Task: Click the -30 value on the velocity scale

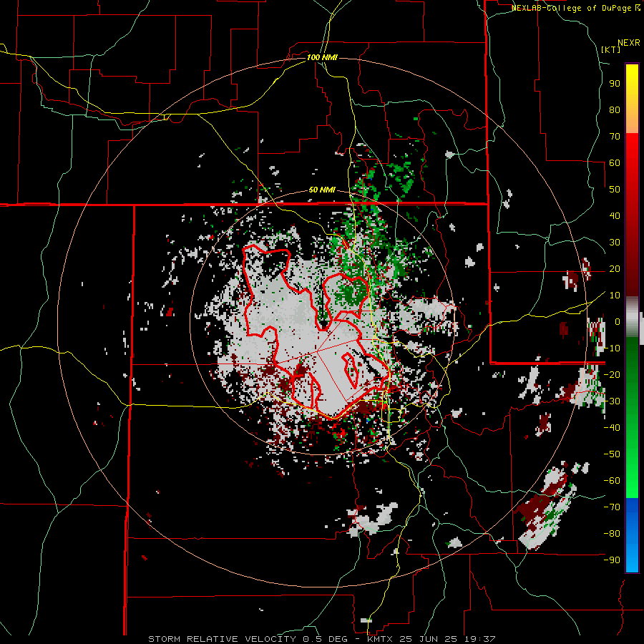Action: click(612, 401)
